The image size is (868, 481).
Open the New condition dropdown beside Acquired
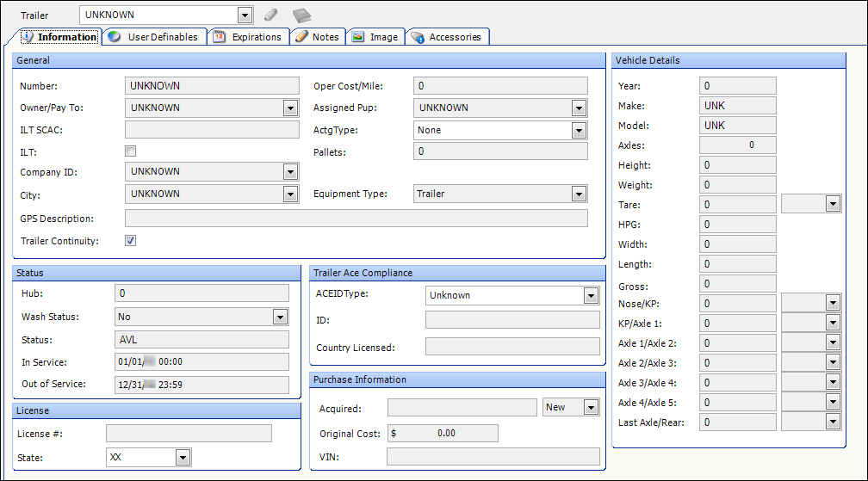click(x=591, y=408)
